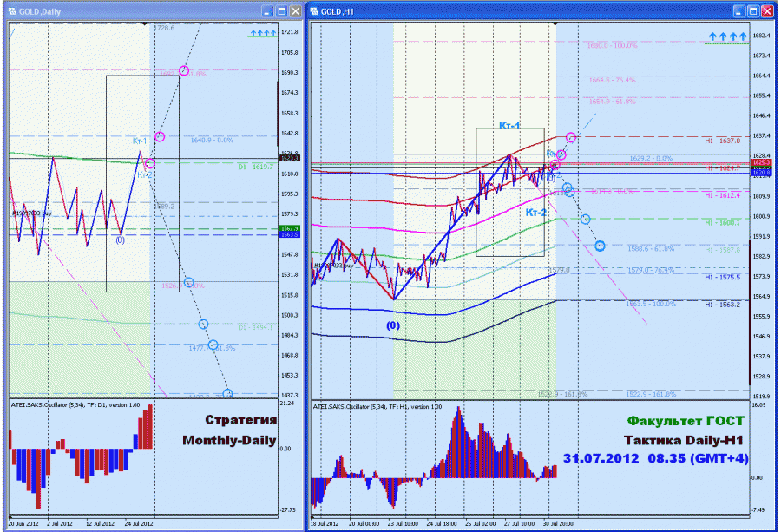Click the 'Факультет ГОСТ' green text label
This screenshot has width=781, height=532.
(686, 421)
